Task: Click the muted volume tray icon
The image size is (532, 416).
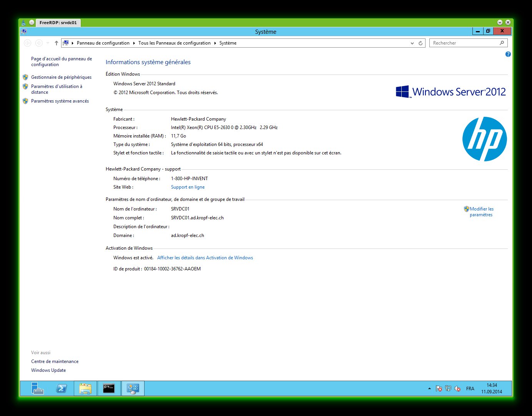Action: tap(457, 388)
